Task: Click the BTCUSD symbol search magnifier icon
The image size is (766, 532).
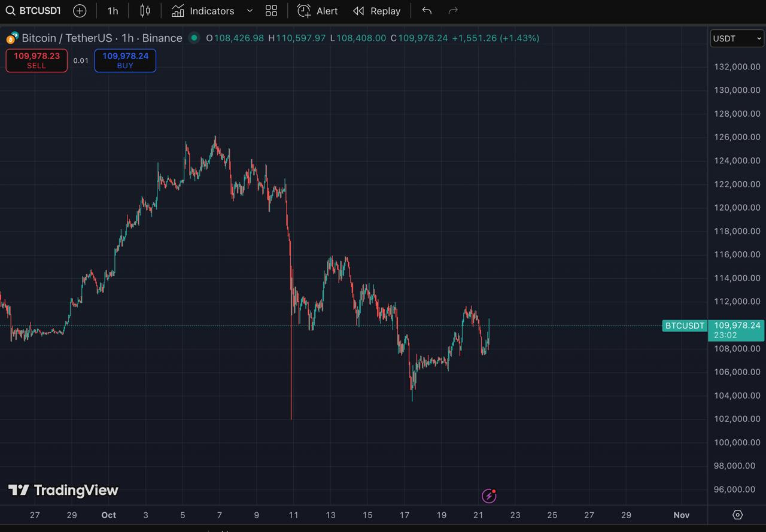Action: [10, 11]
